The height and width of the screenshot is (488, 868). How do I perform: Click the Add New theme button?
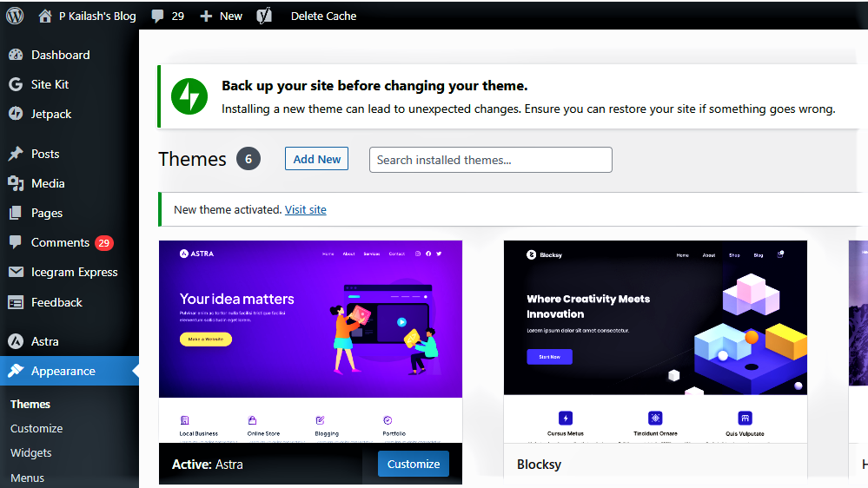click(x=316, y=159)
